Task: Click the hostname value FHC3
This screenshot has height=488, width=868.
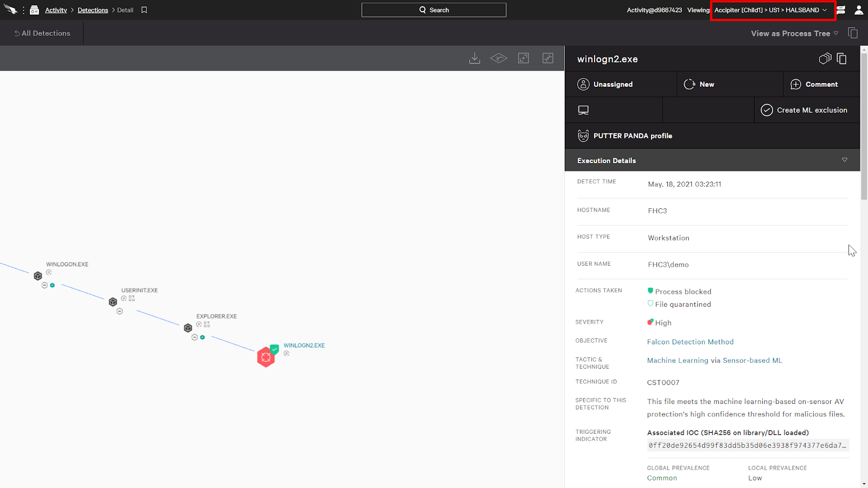Action: coord(657,211)
